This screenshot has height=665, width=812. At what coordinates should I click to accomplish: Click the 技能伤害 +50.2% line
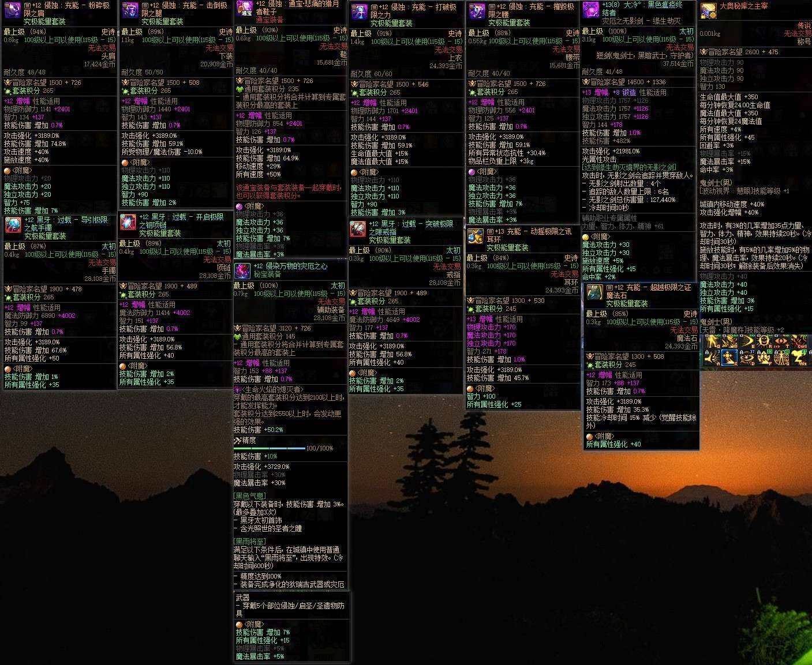pyautogui.click(x=258, y=430)
